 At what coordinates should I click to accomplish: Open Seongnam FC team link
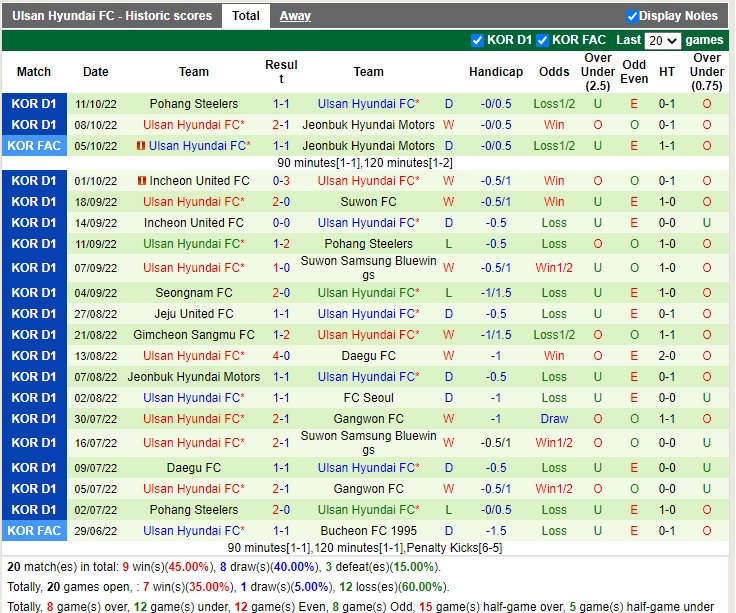click(x=193, y=293)
